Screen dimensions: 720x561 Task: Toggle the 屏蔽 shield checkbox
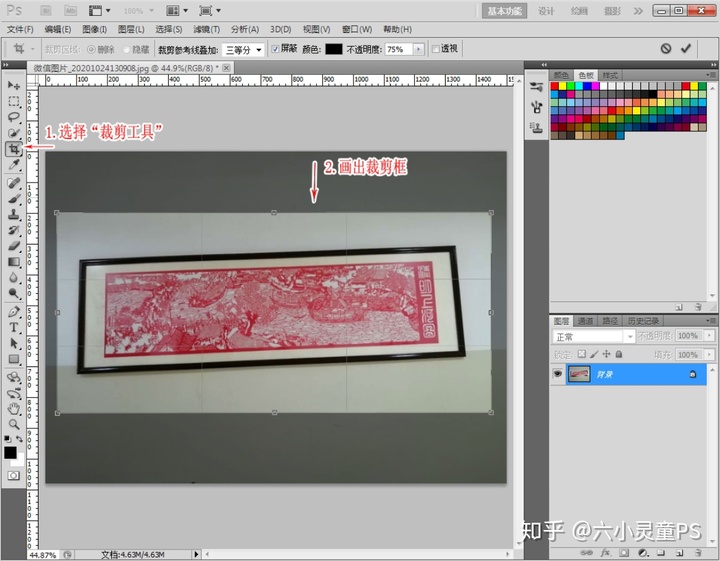(x=275, y=49)
